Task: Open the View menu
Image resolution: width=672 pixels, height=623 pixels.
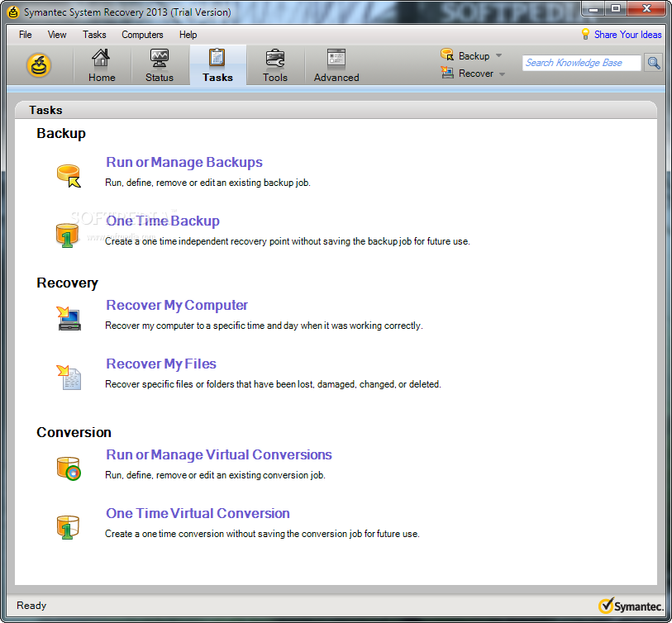Action: pyautogui.click(x=57, y=35)
